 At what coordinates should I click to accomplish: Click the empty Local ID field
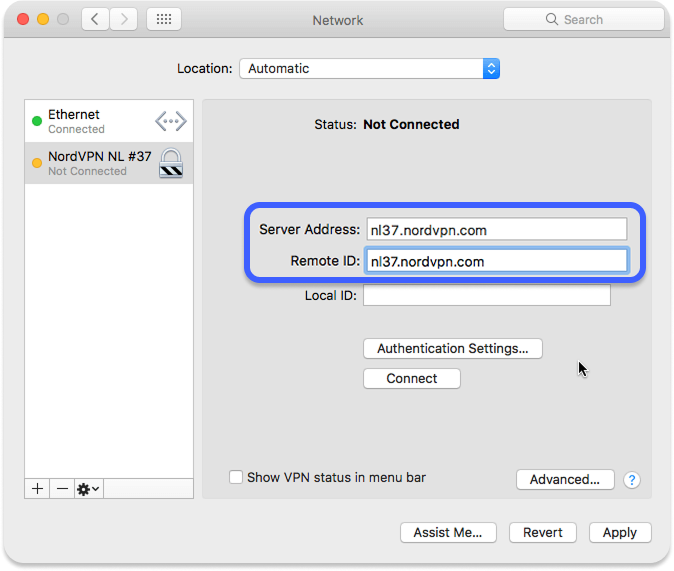(486, 296)
